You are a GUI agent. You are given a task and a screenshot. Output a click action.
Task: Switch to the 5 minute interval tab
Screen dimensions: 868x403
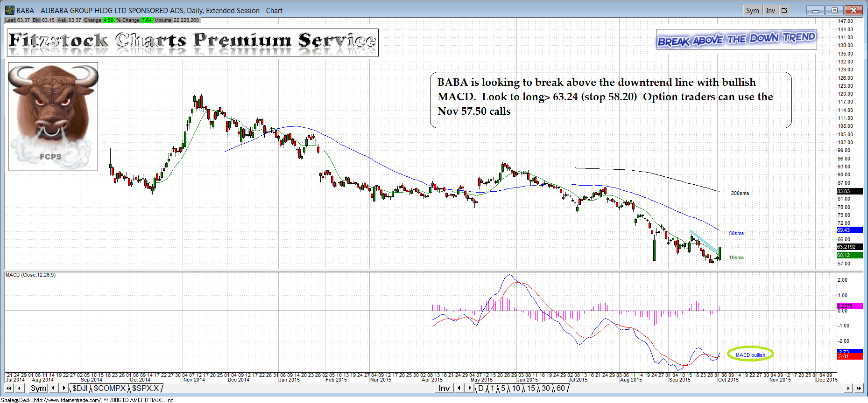coord(503,388)
